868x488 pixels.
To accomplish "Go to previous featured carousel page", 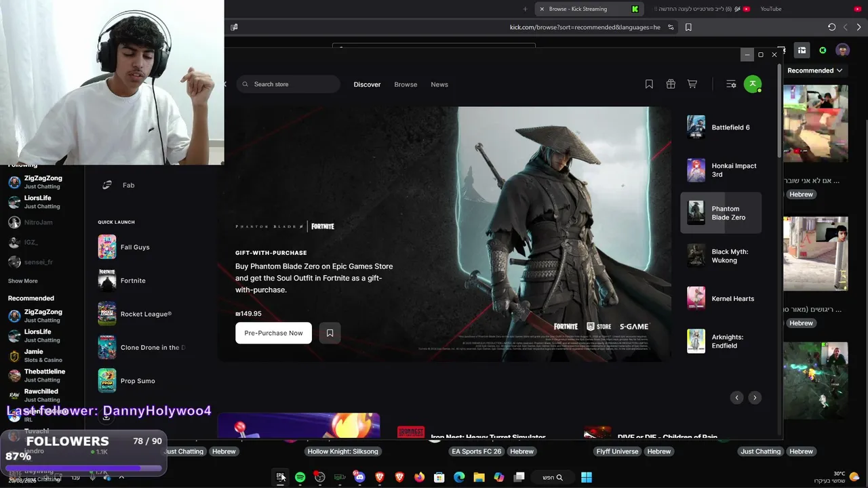I will tap(737, 398).
